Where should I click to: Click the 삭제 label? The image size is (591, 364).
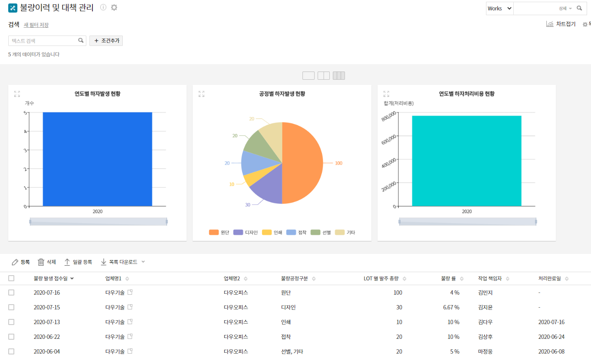(51, 262)
